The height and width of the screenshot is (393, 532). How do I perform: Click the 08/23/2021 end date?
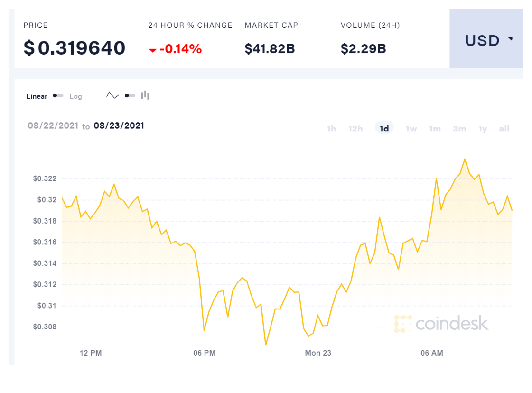(119, 126)
